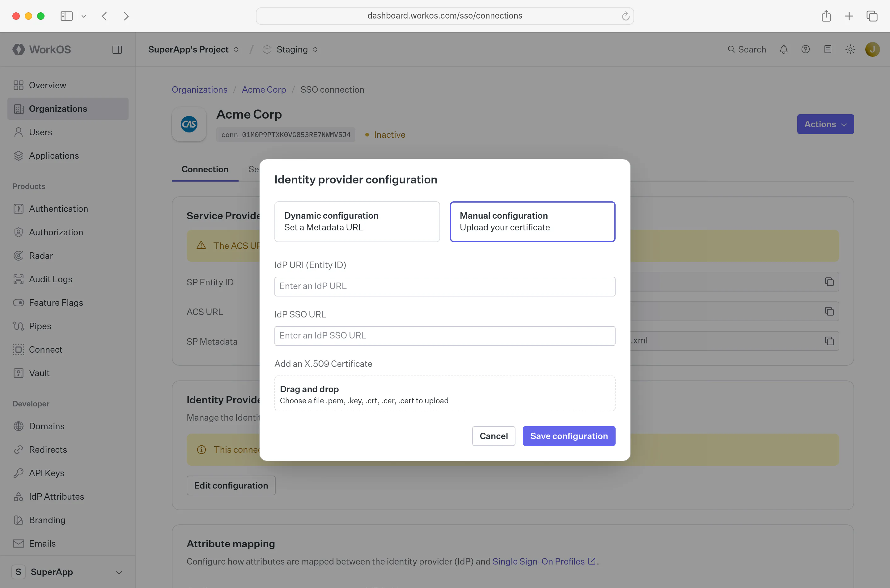Open Safari sidebar dropdown chevron
This screenshot has width=890, height=588.
[84, 16]
